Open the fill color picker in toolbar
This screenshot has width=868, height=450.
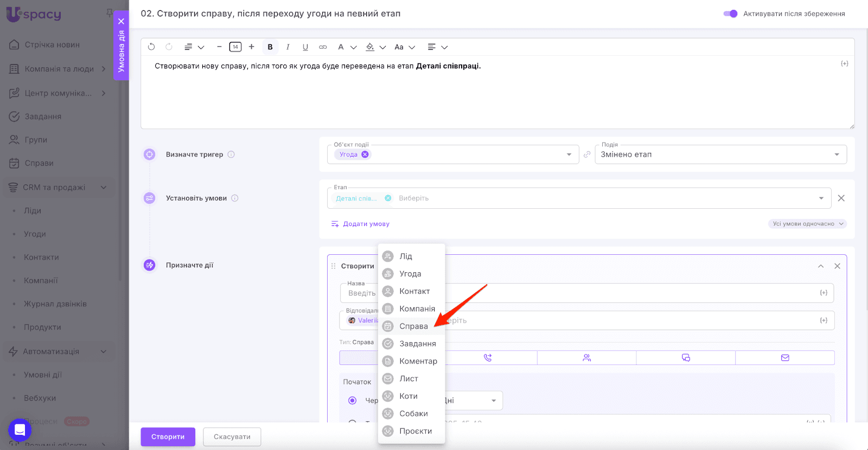371,47
